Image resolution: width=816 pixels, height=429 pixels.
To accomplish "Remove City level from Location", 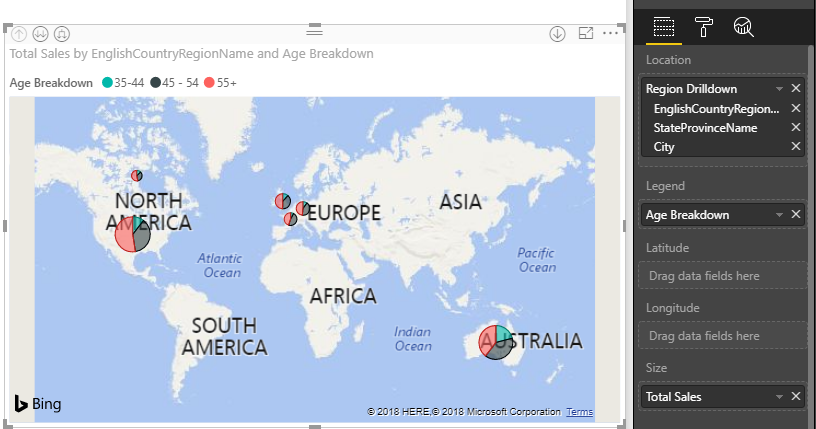I will coord(796,147).
